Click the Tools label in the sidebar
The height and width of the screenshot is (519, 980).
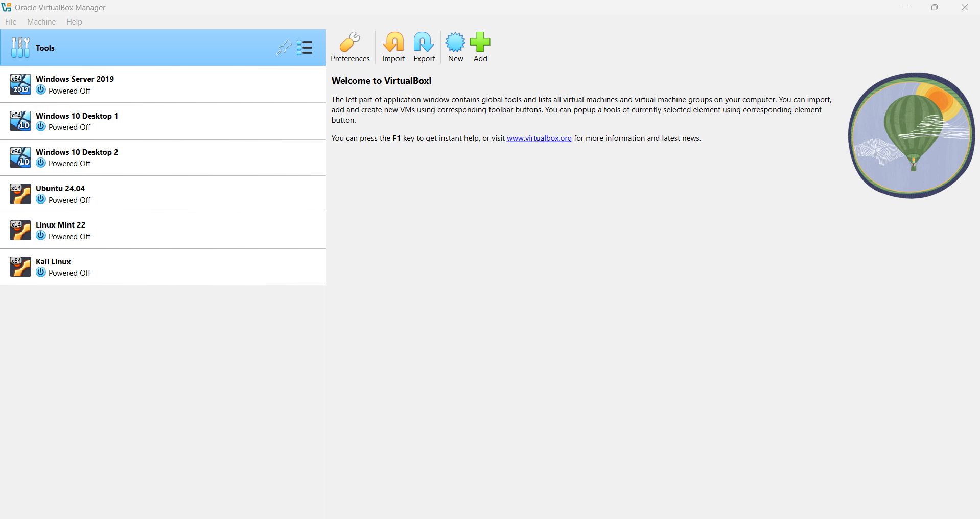tap(45, 48)
